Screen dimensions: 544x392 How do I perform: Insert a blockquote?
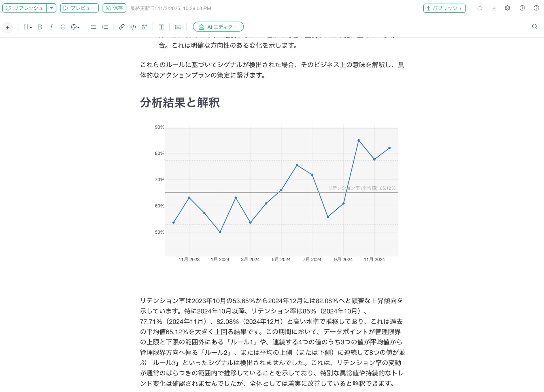[x=145, y=27]
